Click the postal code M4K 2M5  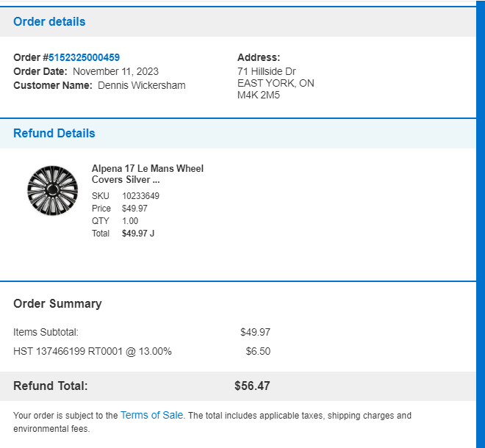coord(259,95)
